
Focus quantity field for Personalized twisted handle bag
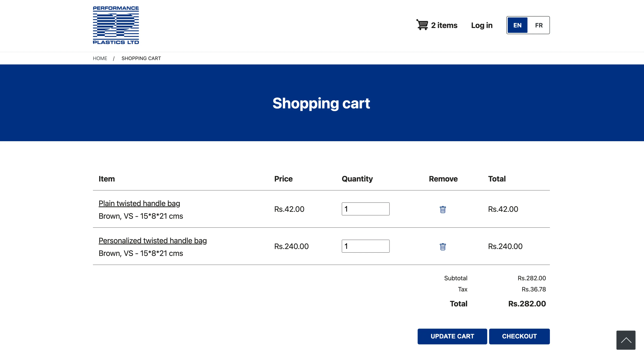click(x=365, y=246)
